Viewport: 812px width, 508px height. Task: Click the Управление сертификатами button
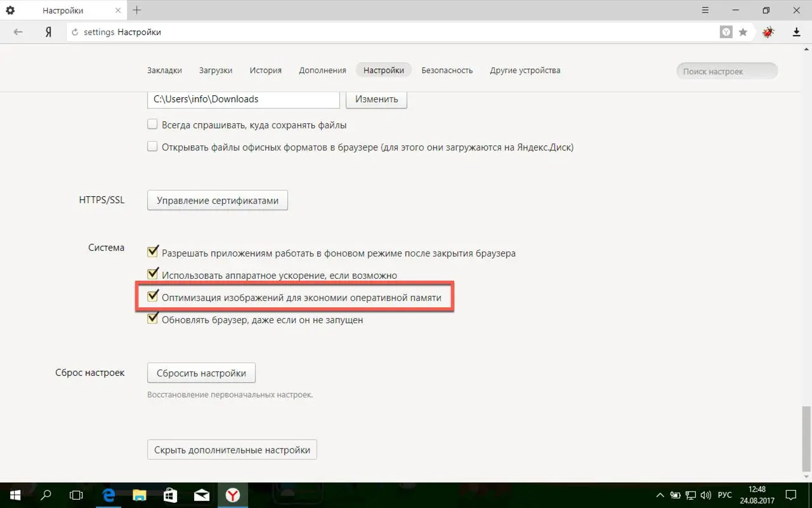click(x=218, y=201)
